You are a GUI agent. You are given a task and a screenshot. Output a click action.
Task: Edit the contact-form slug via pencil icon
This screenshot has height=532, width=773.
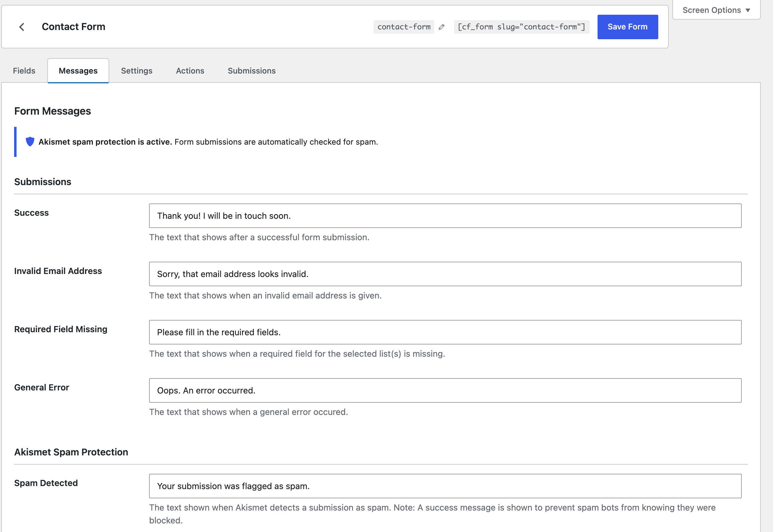coord(442,27)
